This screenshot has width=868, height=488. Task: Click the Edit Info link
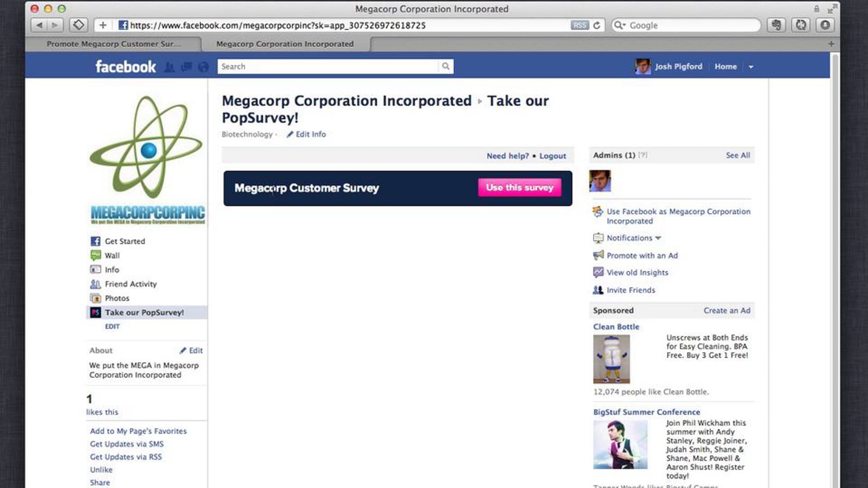[310, 134]
